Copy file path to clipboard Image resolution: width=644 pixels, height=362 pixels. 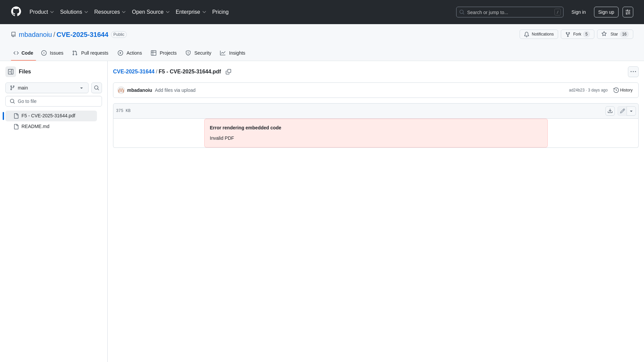(228, 72)
